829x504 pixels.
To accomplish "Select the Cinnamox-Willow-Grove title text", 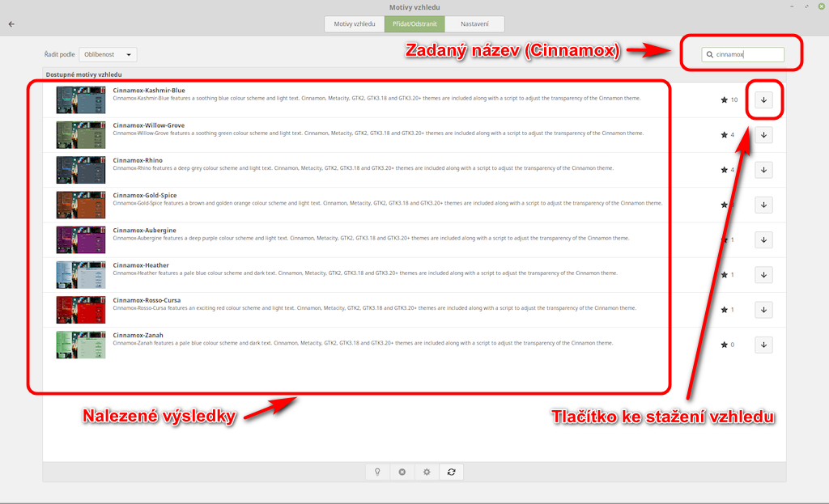I will coord(149,125).
